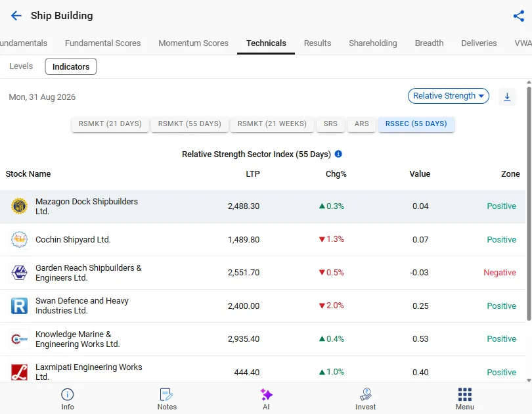Switch to the Levels sub-tab
532x414 pixels.
pyautogui.click(x=21, y=66)
